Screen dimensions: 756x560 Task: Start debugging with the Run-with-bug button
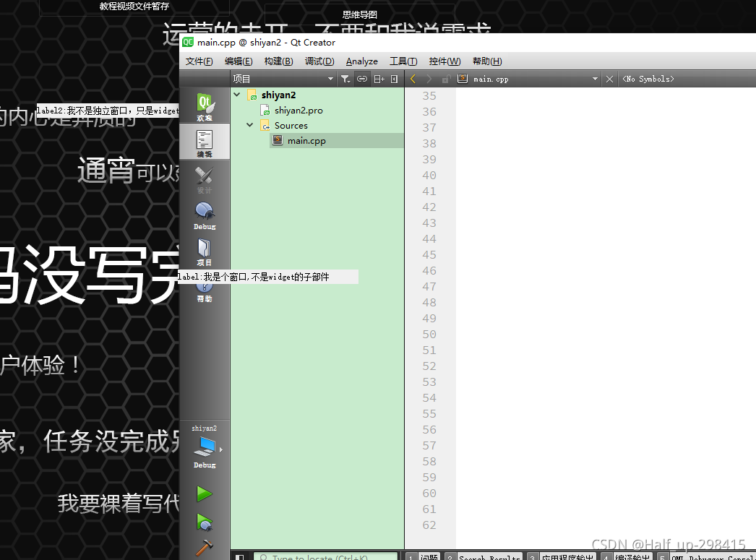click(205, 522)
